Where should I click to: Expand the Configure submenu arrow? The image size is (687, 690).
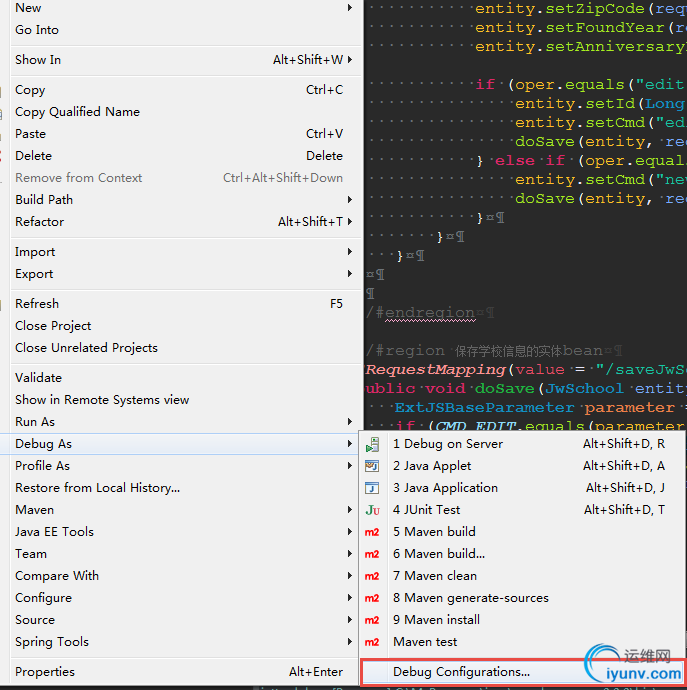[350, 598]
